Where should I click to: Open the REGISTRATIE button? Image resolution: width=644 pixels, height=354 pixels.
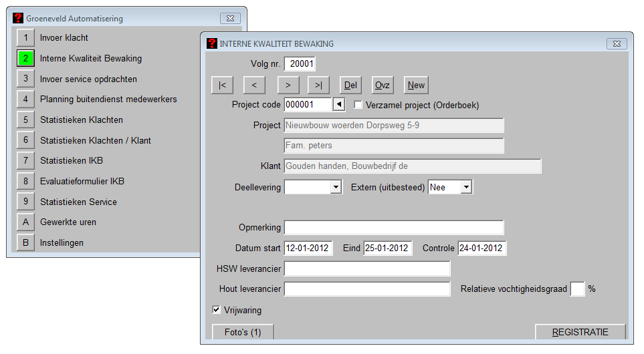click(580, 332)
